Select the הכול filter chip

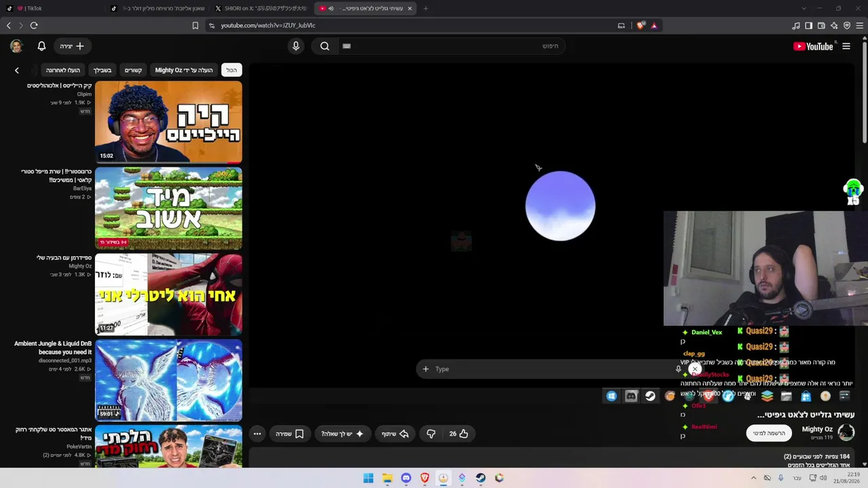[232, 70]
